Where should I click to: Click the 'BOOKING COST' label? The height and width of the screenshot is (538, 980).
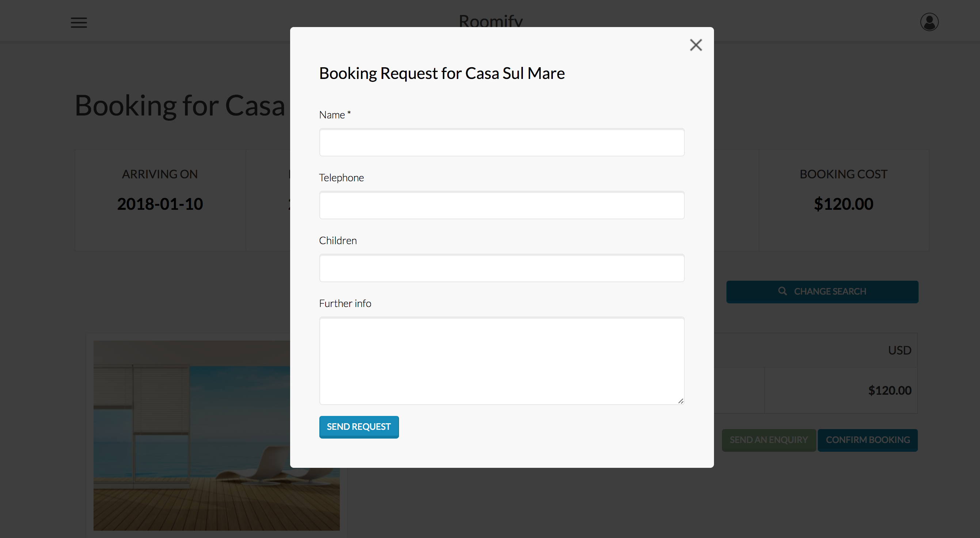[x=843, y=174]
